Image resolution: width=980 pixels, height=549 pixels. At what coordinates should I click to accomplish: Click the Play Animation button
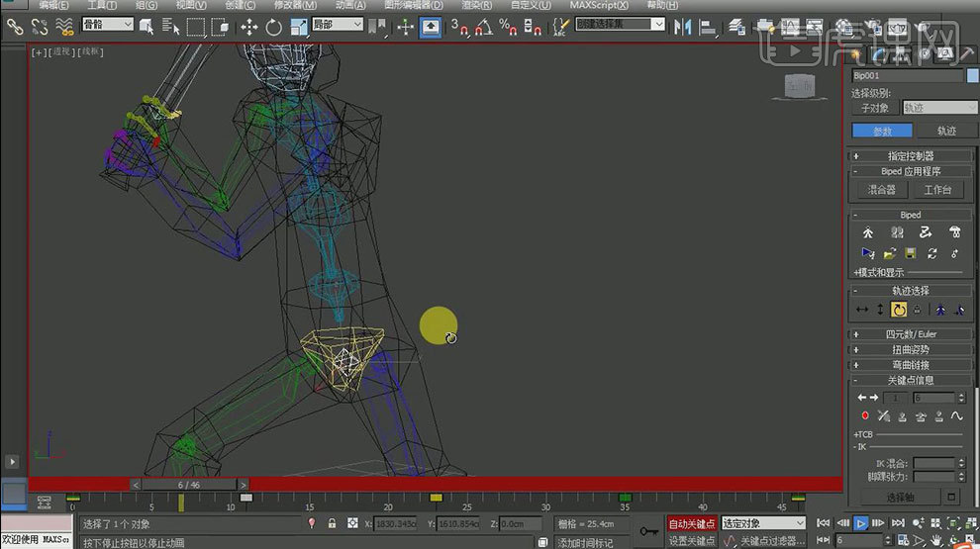(x=860, y=523)
